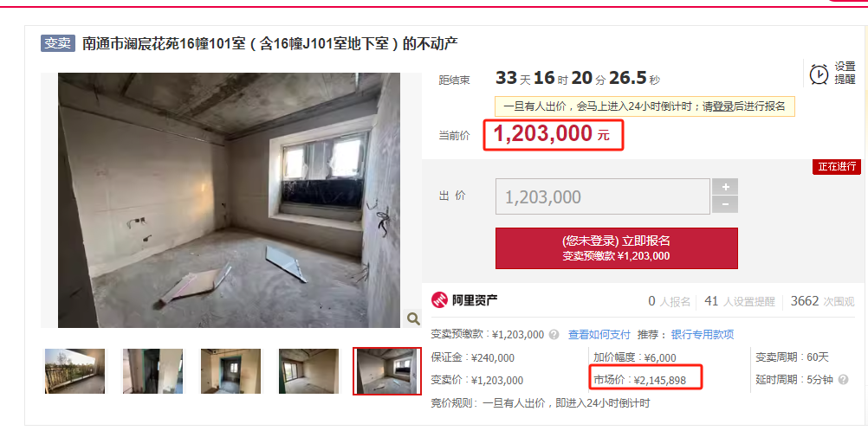Select the third room thumbnail
Screen dimensions: 868x437
pos(230,371)
